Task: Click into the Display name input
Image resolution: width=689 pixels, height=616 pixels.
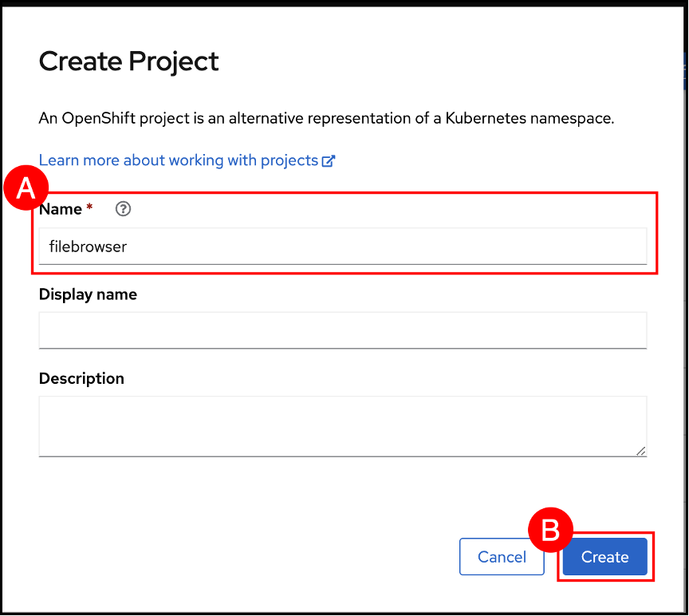Action: coord(342,330)
